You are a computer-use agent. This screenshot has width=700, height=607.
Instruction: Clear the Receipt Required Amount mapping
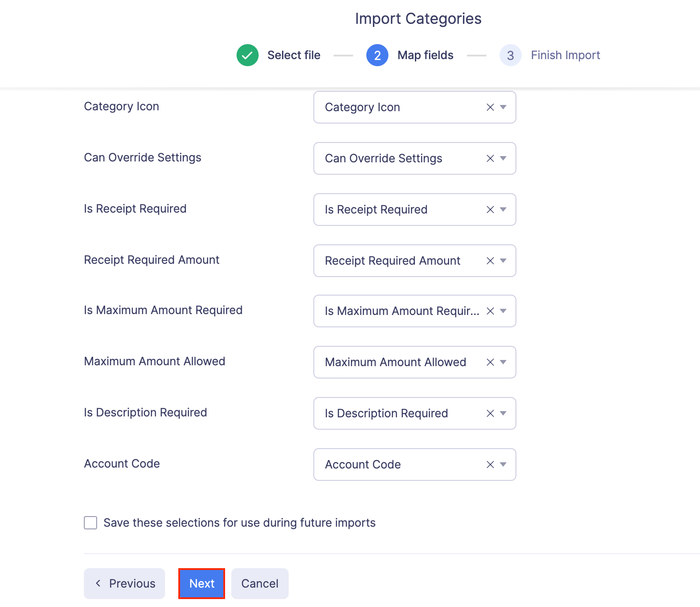tap(490, 261)
